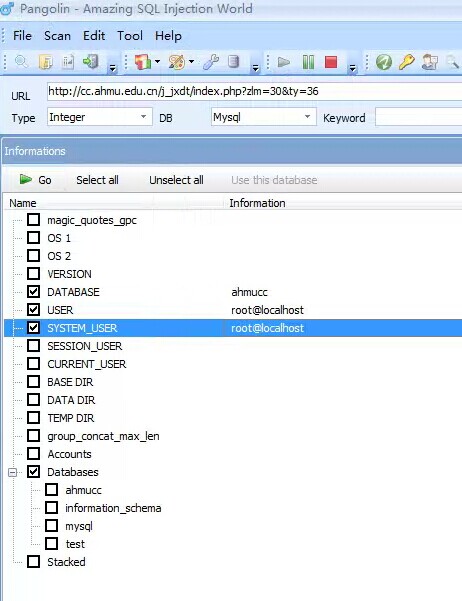Screen dimensions: 462x601
Task: Check the information_schema checkbox
Action: pyautogui.click(x=51, y=508)
